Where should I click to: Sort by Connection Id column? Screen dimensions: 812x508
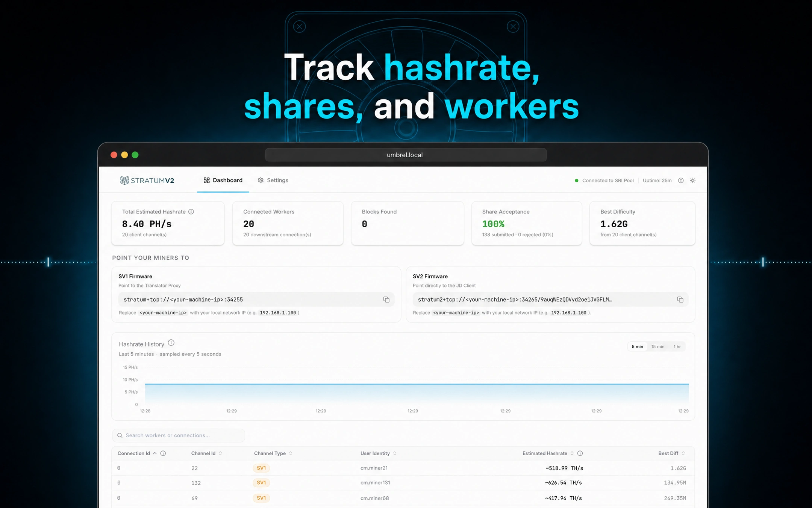click(x=137, y=453)
